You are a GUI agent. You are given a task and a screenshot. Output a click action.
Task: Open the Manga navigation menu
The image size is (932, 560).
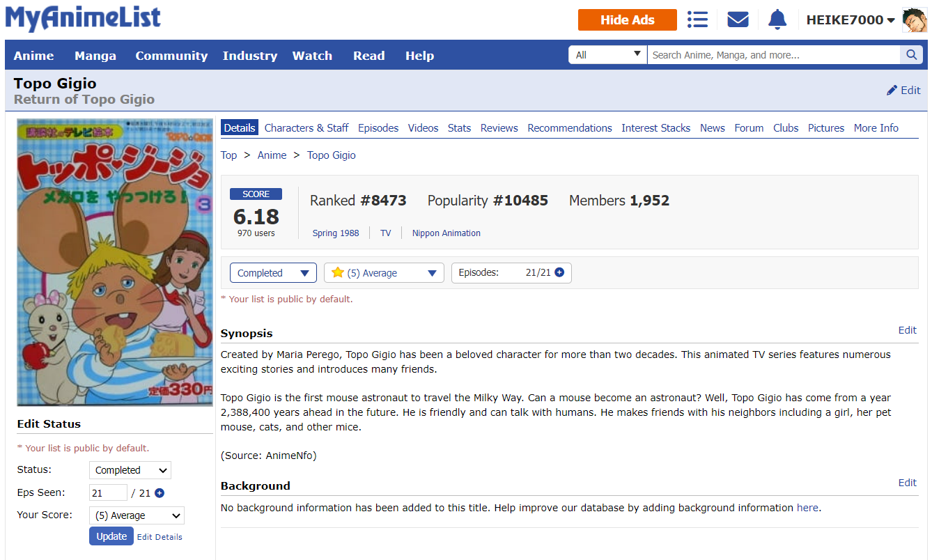[95, 56]
